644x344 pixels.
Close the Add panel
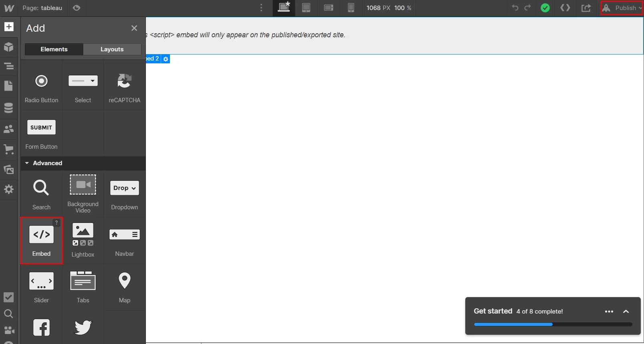click(x=134, y=28)
